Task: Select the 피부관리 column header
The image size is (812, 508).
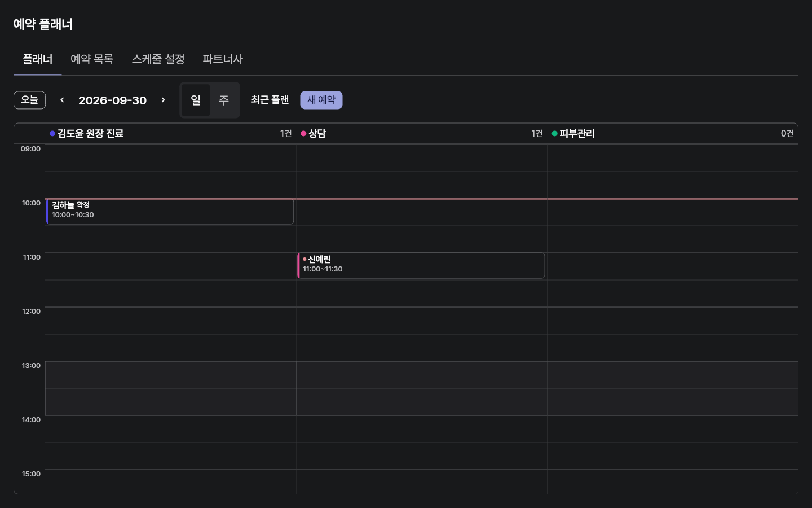Action: 673,134
